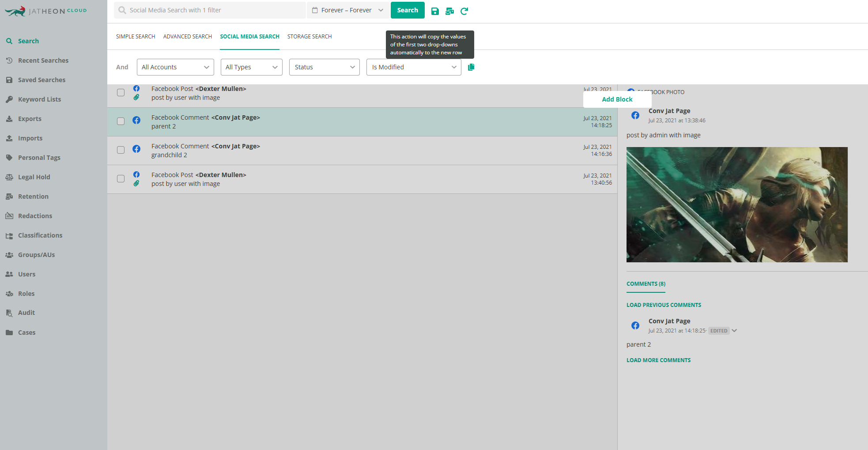Check the 'grandchild 2' comment row checkbox
This screenshot has width=868, height=450.
pyautogui.click(x=121, y=150)
